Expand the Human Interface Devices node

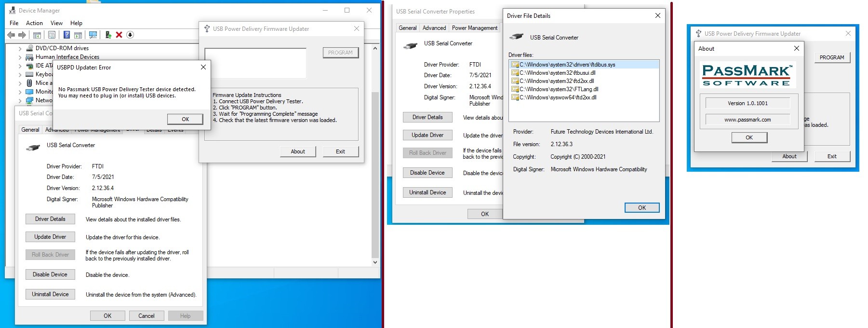pyautogui.click(x=20, y=57)
